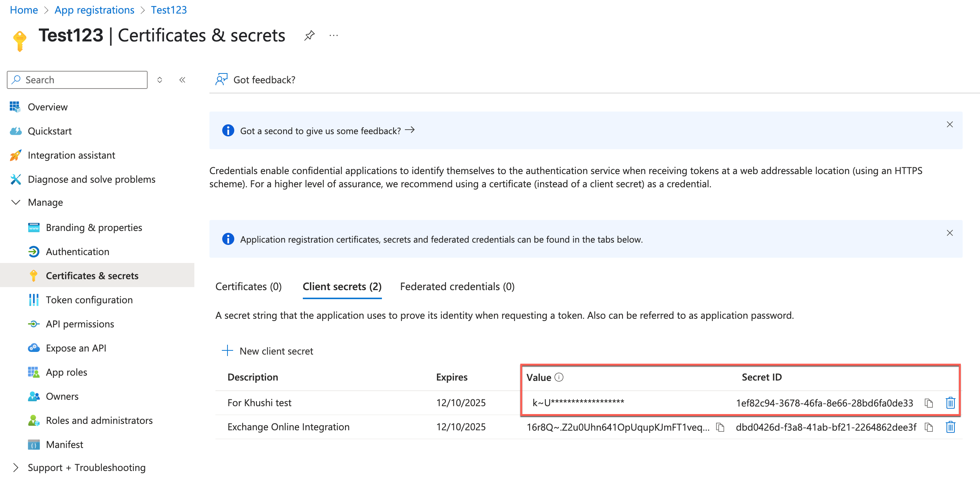Open the Authentication page
The image size is (980, 480).
(x=77, y=252)
